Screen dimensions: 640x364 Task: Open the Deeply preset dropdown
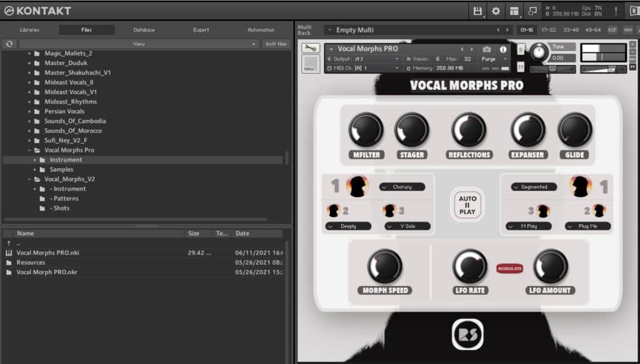[348, 226]
